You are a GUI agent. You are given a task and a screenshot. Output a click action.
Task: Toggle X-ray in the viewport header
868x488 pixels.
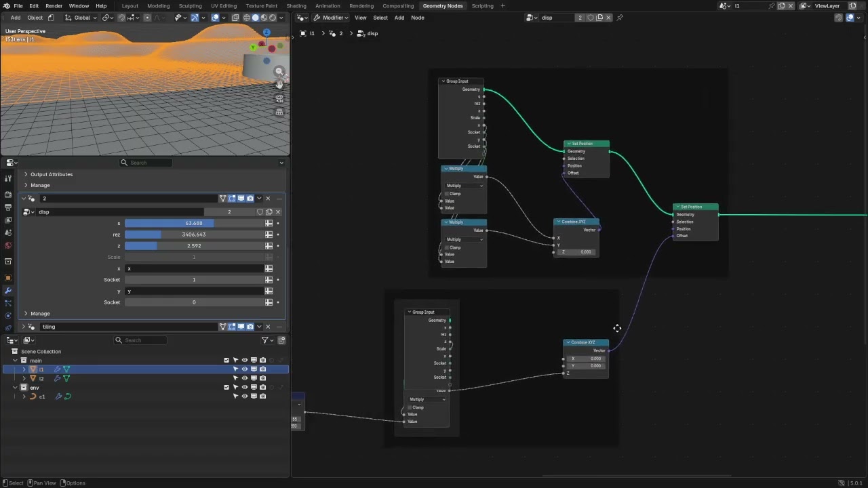(235, 18)
